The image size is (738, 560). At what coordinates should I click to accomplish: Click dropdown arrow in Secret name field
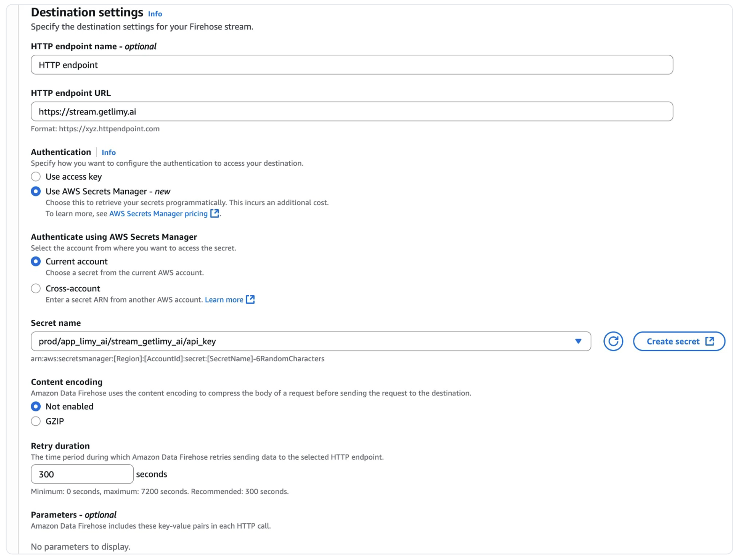click(x=578, y=341)
